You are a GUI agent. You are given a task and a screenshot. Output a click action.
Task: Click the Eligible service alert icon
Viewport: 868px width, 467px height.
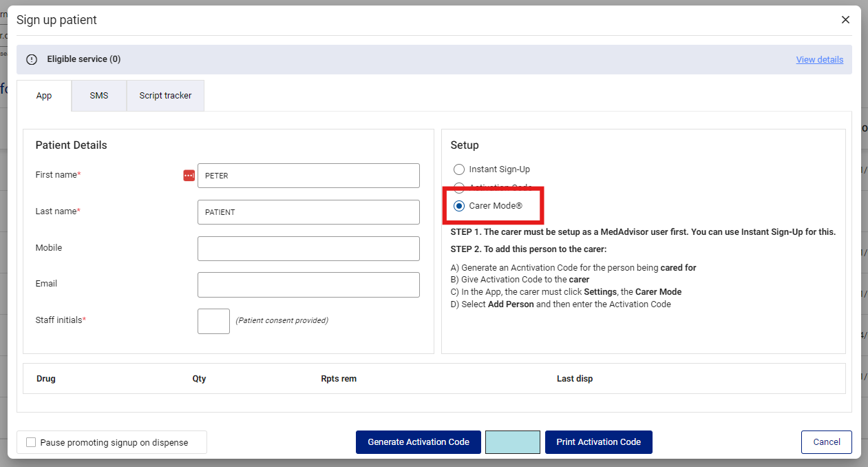click(32, 60)
